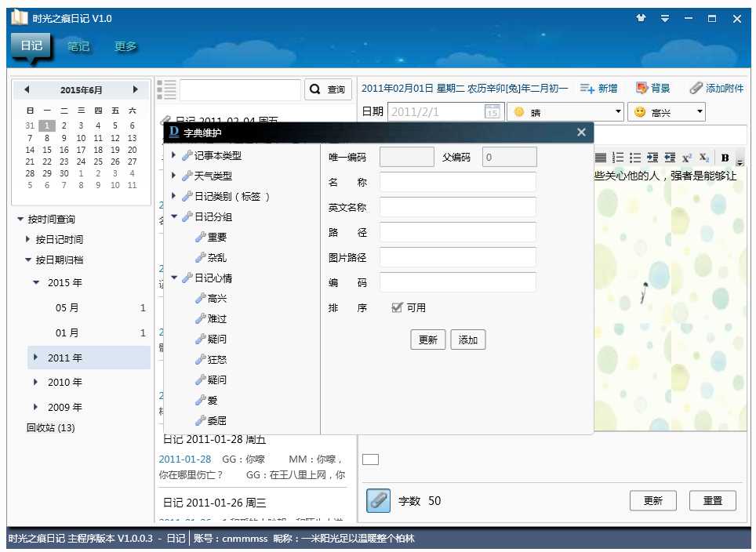Select 杂乱 under 日记分组

click(211, 257)
